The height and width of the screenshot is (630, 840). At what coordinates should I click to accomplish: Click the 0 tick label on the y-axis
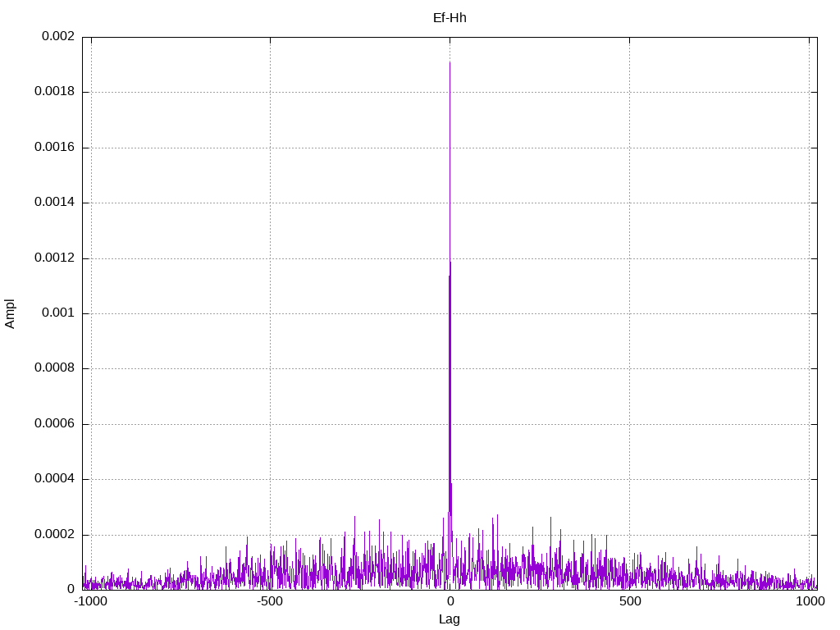71,589
